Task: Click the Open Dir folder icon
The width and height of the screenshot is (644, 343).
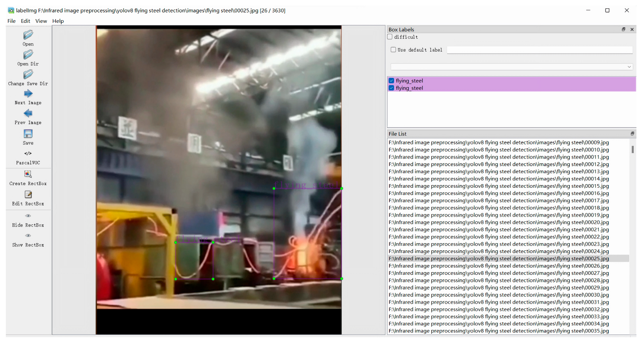Action: click(28, 55)
